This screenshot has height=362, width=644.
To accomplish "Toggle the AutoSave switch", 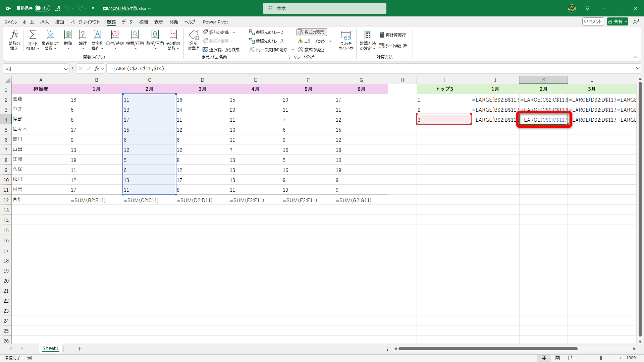I will [x=42, y=8].
